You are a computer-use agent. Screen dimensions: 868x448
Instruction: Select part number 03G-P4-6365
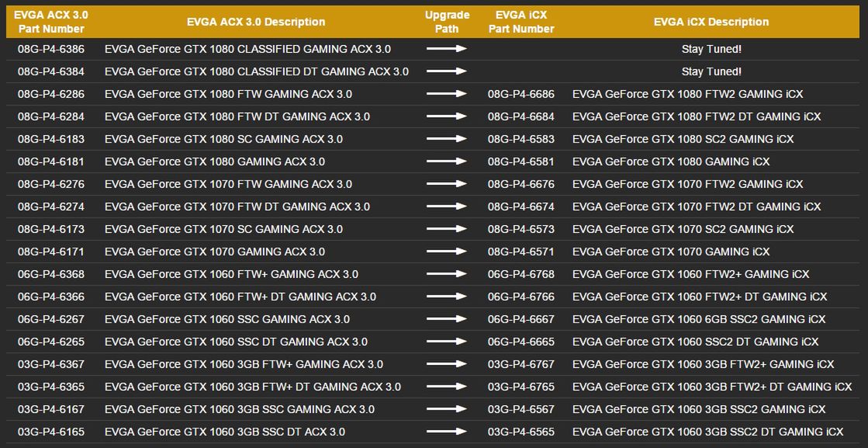click(51, 387)
